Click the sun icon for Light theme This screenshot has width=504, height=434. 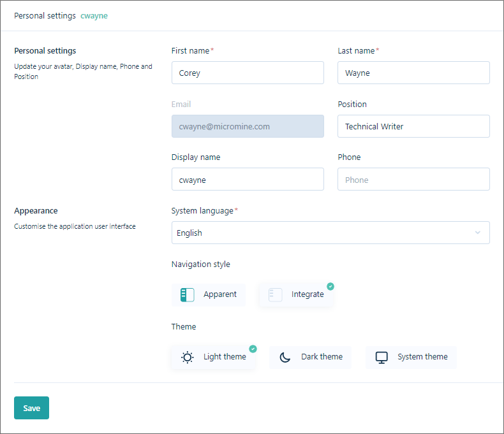(187, 357)
